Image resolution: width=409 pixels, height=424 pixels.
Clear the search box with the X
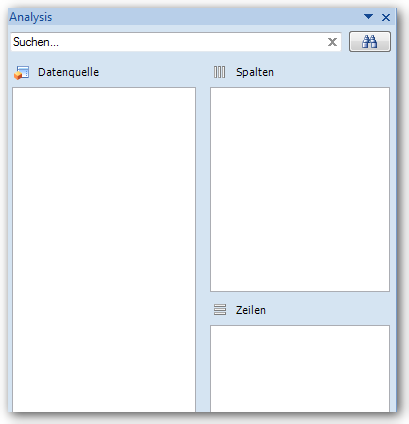tap(332, 42)
